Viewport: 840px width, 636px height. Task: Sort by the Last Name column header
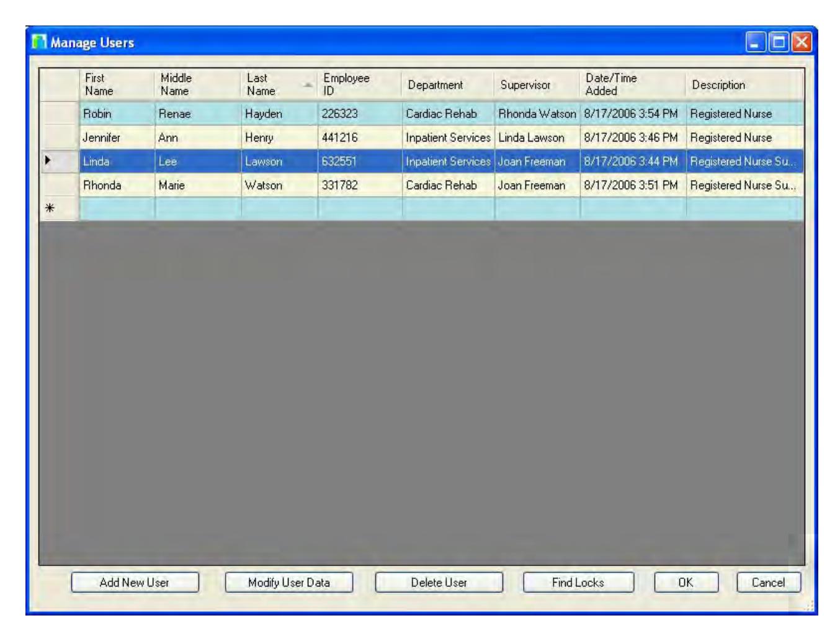[x=280, y=85]
